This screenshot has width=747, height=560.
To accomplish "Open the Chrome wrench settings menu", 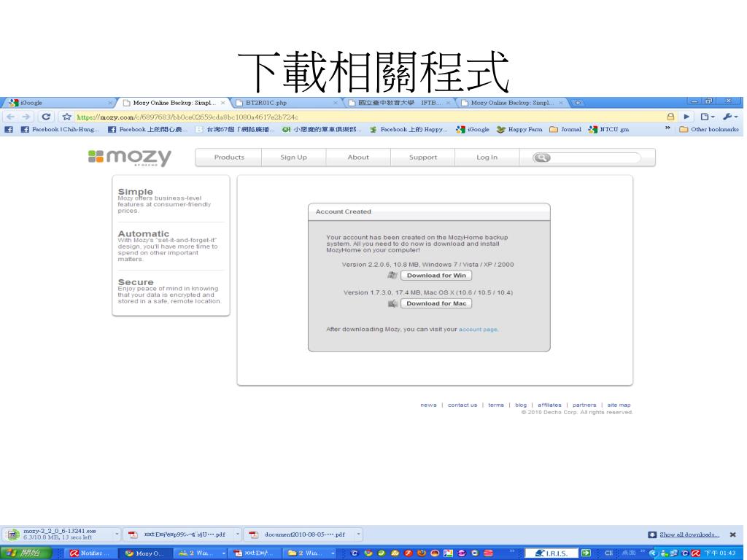I will (x=729, y=117).
